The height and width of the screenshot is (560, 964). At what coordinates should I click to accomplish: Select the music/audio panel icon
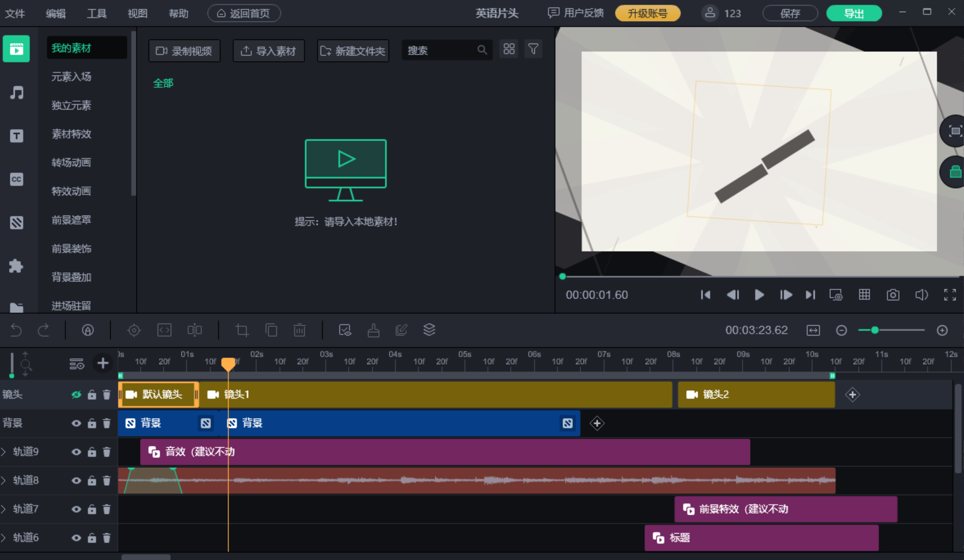[17, 93]
